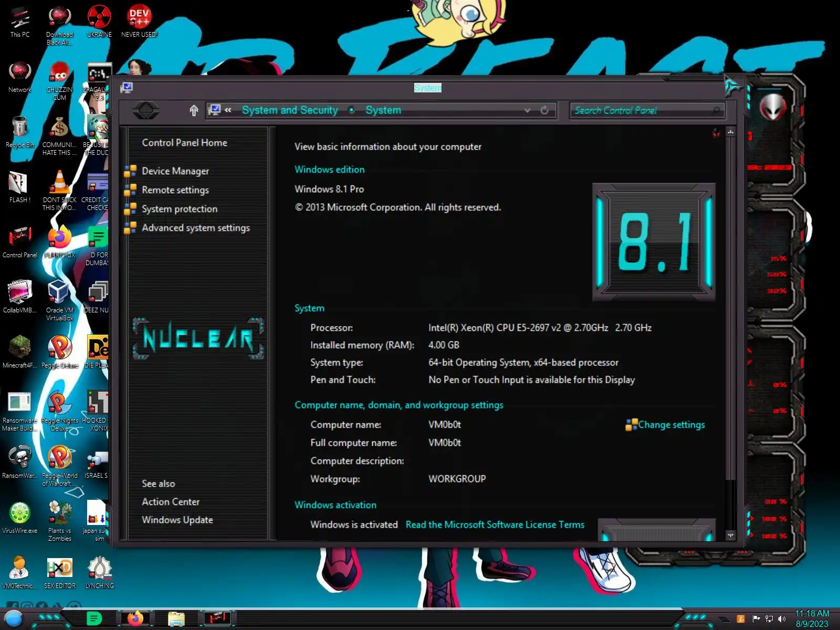
Task: Open the System protection link
Action: point(180,209)
